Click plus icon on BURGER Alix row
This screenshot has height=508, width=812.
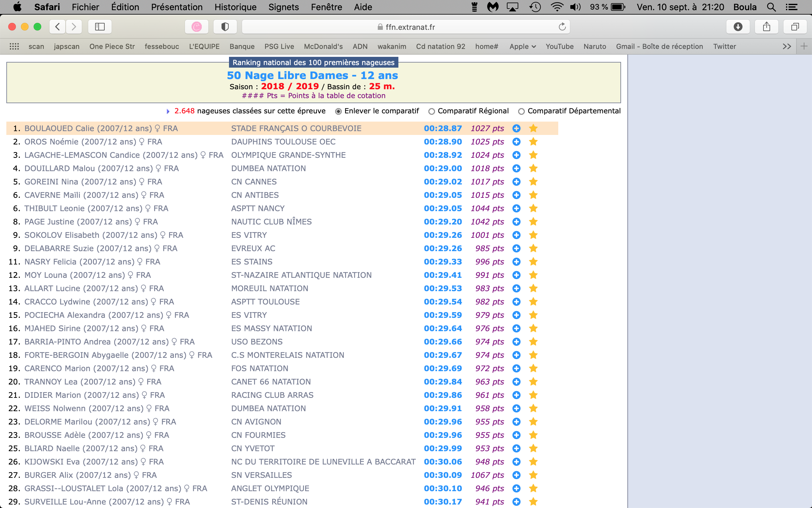pos(516,475)
